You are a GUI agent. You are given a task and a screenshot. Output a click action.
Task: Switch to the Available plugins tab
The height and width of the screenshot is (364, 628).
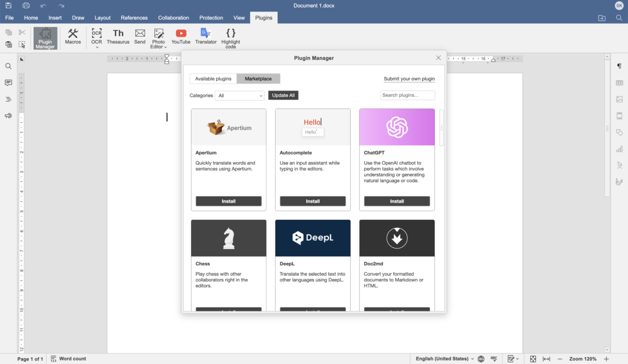pos(213,78)
